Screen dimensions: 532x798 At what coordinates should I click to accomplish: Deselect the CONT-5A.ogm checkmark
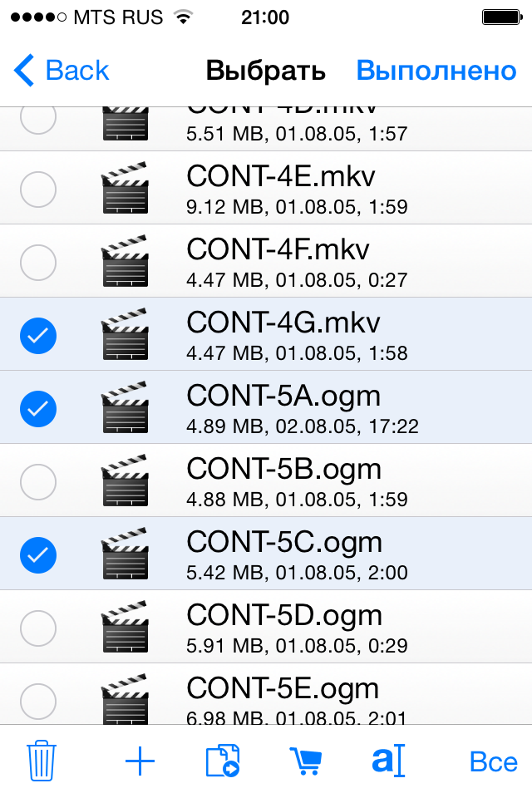tap(37, 408)
